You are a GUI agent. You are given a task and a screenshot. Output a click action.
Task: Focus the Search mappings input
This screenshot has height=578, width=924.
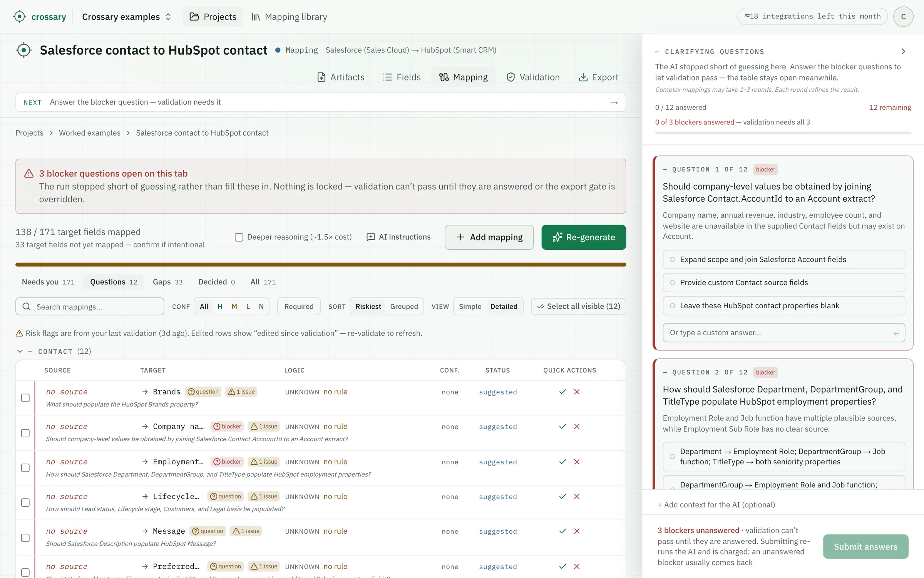[x=90, y=306]
